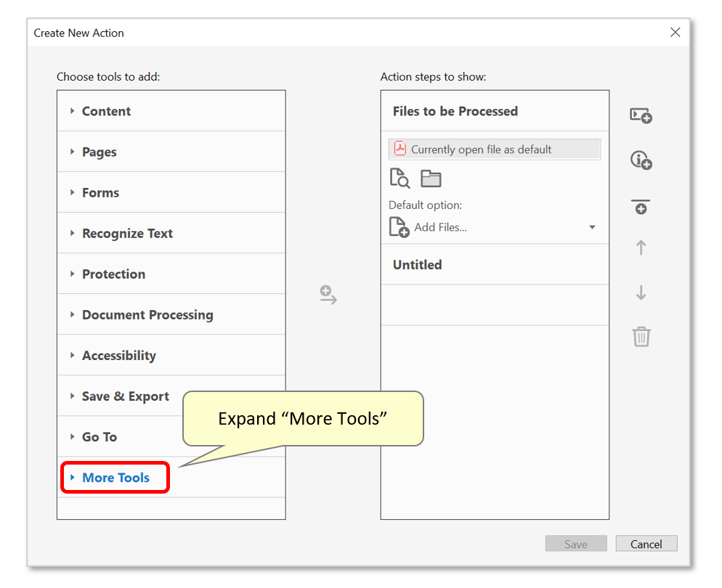Image resolution: width=722 pixels, height=588 pixels.
Task: Click 'Currently open file as default' entry
Action: point(495,150)
